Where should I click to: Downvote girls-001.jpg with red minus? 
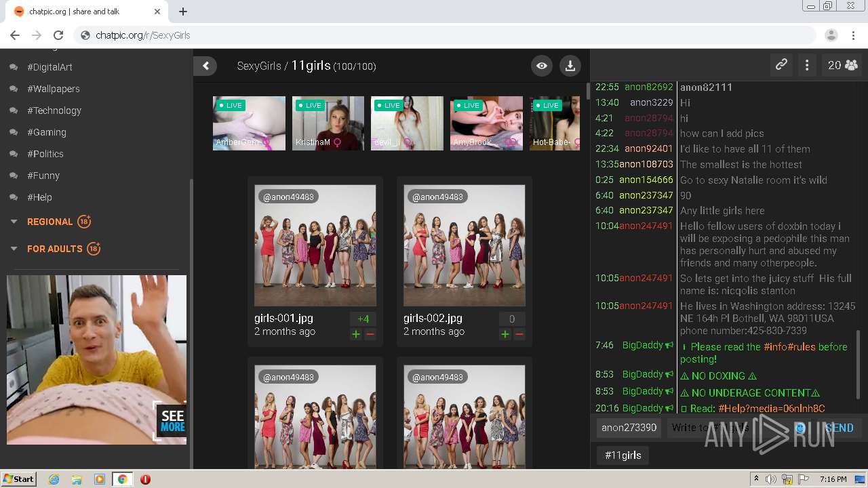click(370, 334)
